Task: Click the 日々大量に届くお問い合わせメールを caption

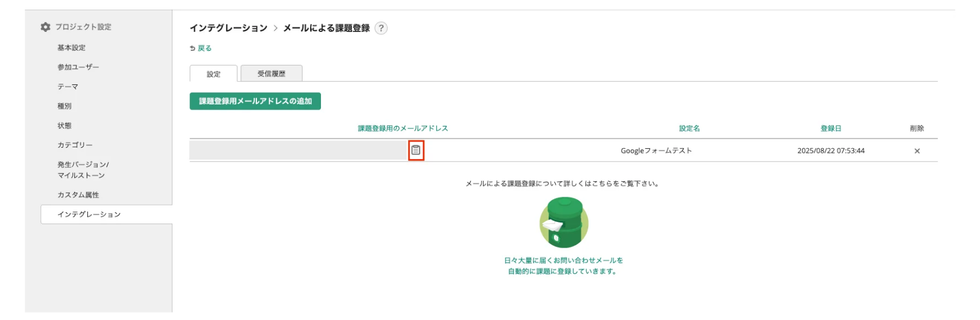Action: pos(563,260)
